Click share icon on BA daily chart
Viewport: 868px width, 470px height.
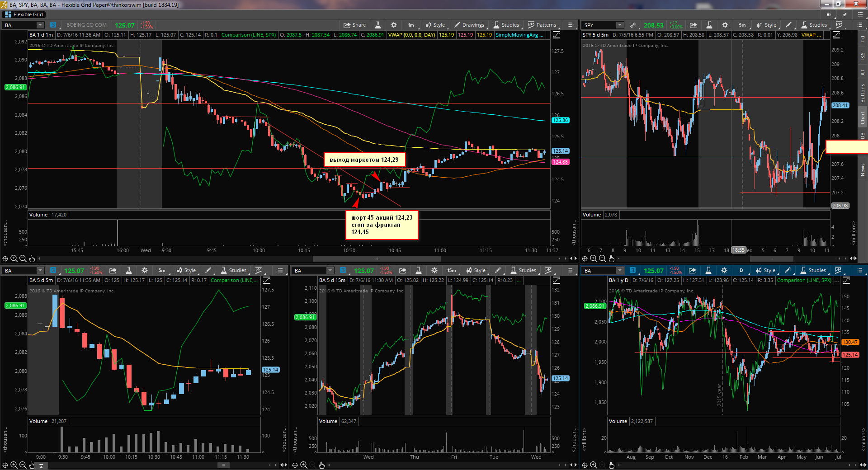693,270
